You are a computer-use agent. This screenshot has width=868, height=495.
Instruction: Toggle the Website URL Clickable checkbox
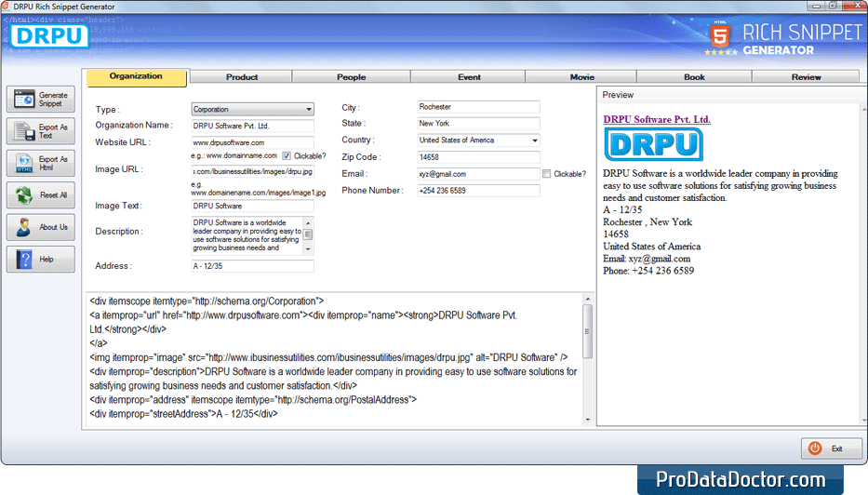point(287,156)
